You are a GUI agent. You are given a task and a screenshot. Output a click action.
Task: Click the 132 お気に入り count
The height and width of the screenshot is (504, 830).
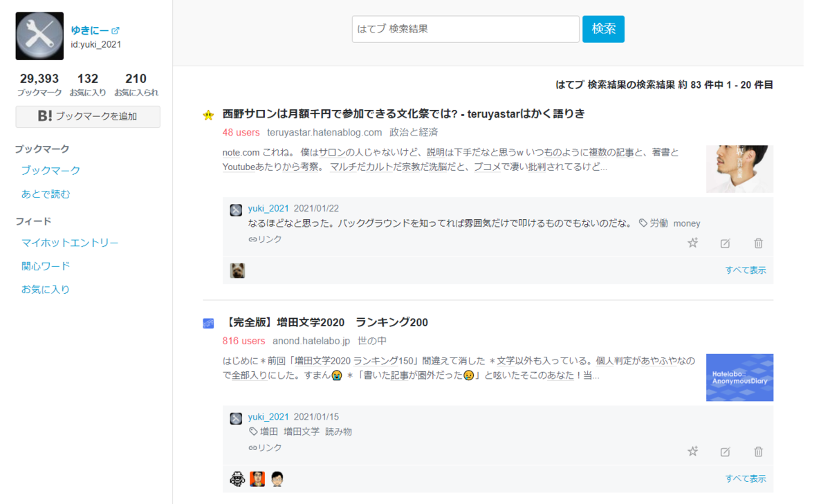point(88,84)
